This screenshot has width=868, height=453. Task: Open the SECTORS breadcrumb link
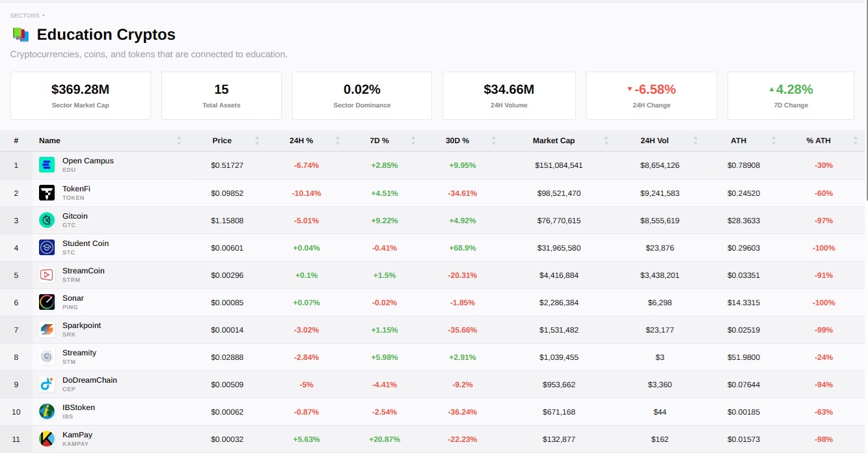point(25,15)
